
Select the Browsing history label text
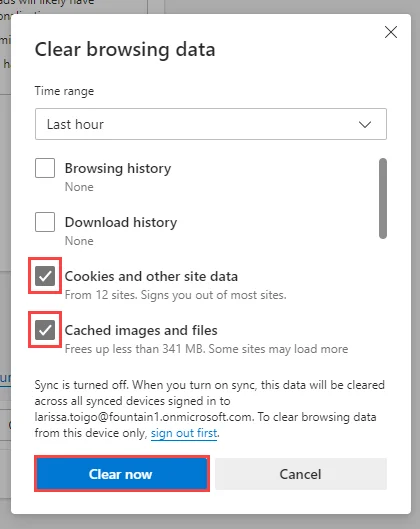(118, 168)
